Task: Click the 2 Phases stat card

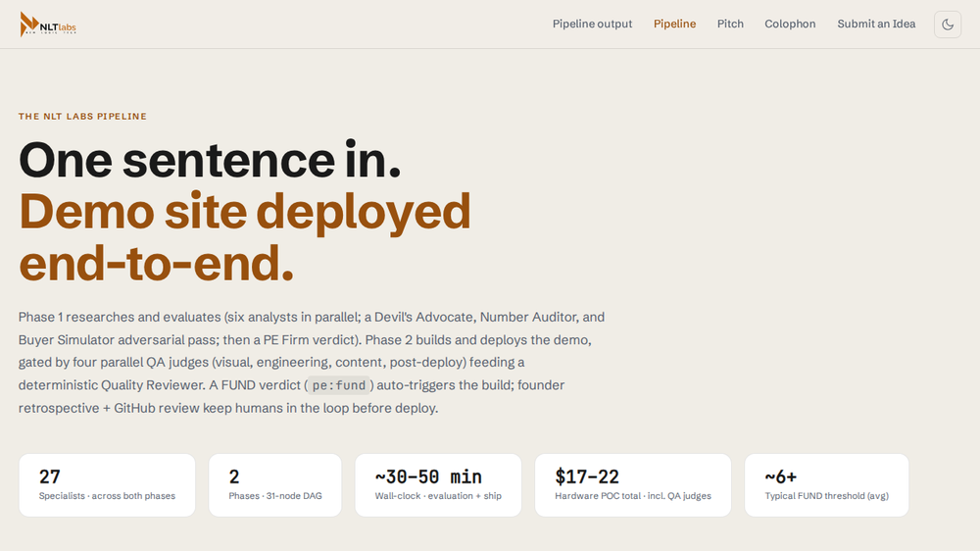Action: pyautogui.click(x=275, y=485)
